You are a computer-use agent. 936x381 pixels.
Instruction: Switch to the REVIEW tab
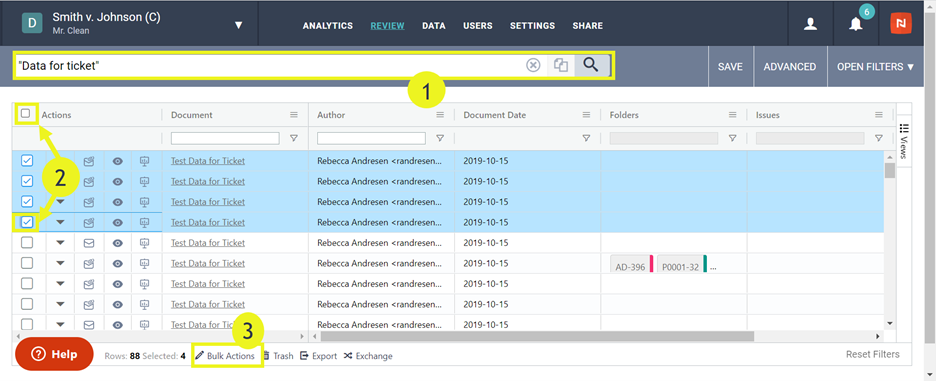387,26
